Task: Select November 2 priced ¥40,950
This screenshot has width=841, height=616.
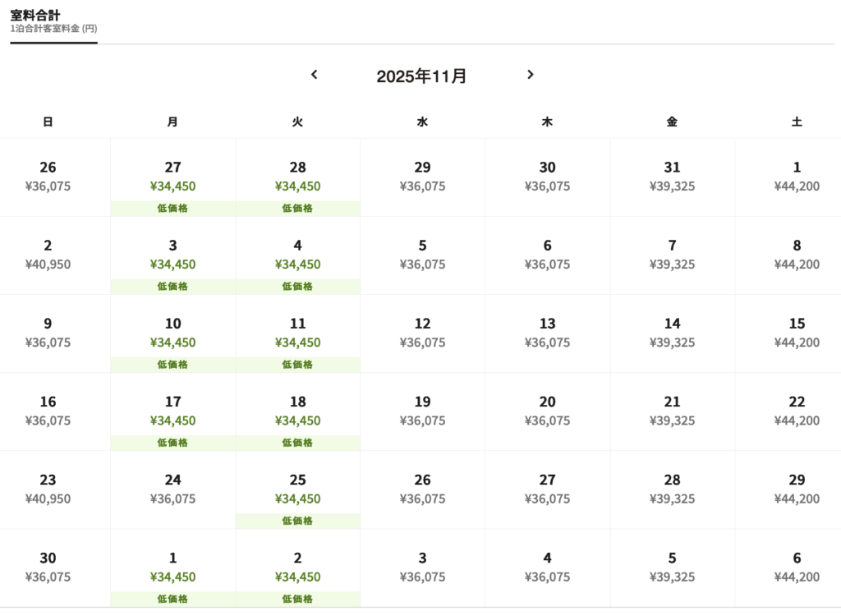Action: click(48, 255)
